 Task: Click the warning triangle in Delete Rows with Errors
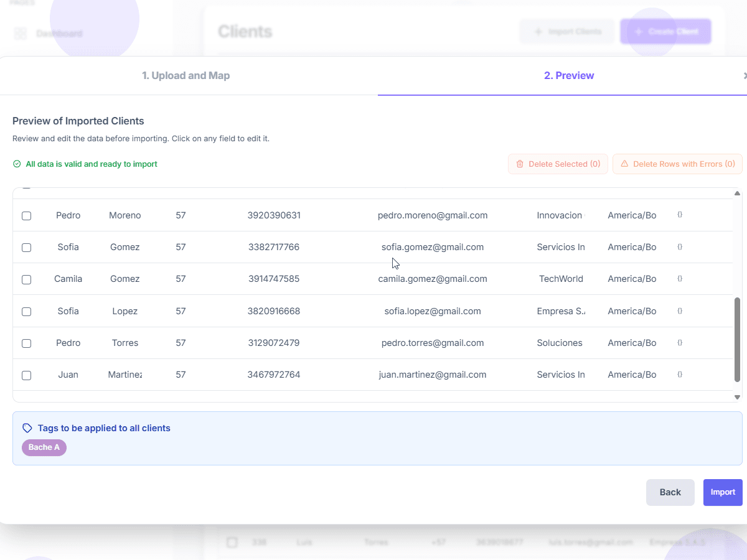[624, 164]
